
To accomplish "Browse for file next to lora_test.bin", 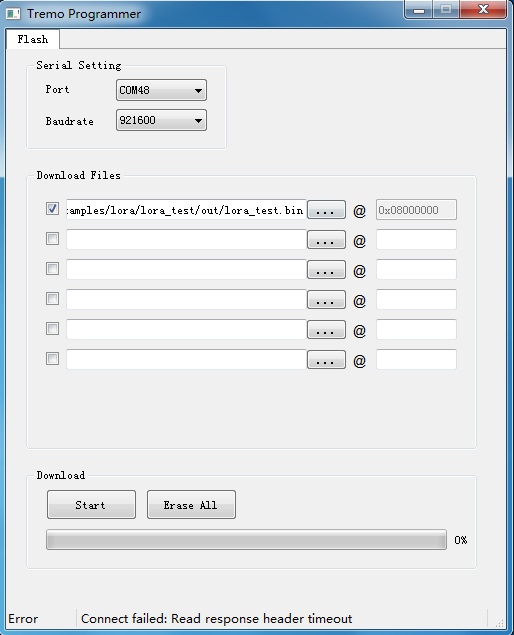I will click(326, 210).
